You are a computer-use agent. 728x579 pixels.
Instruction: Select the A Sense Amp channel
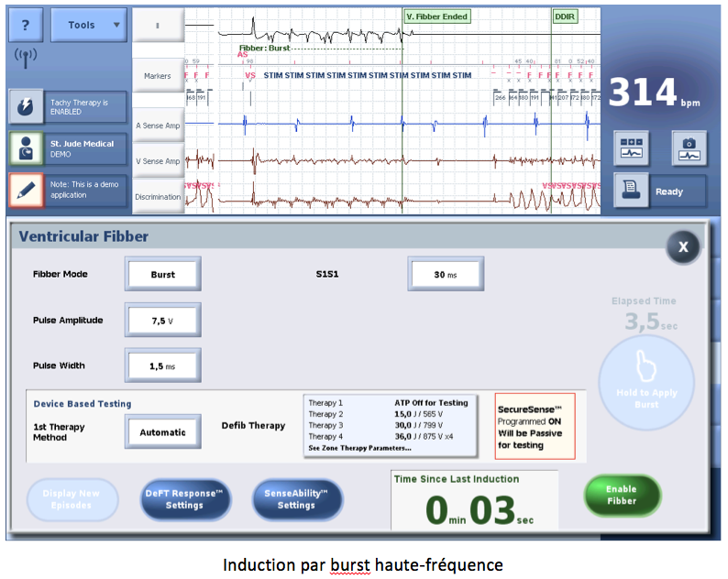click(x=158, y=126)
